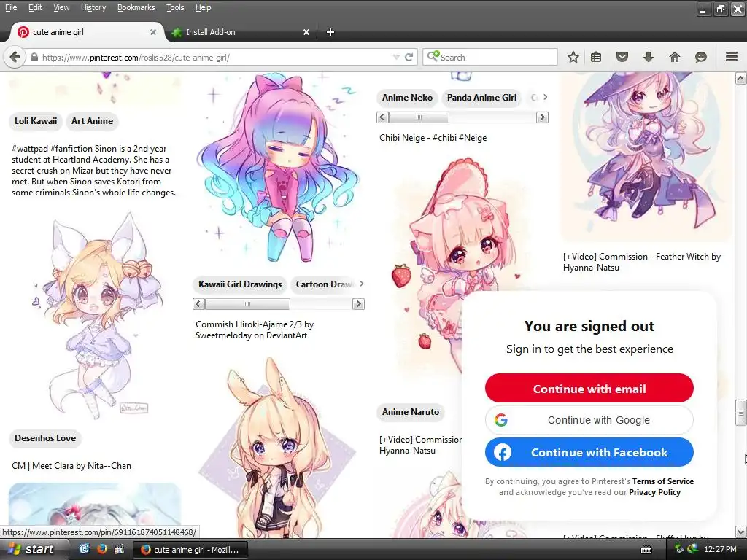747x560 pixels.
Task: Open the Terms of Service link
Action: [x=662, y=481]
